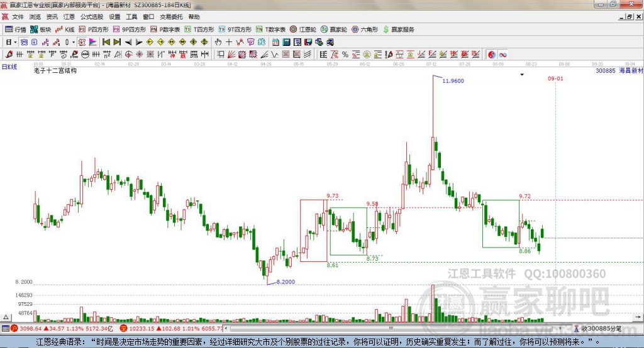The width and height of the screenshot is (644, 348).
Task: Jump to first bar icon
Action: point(106,42)
